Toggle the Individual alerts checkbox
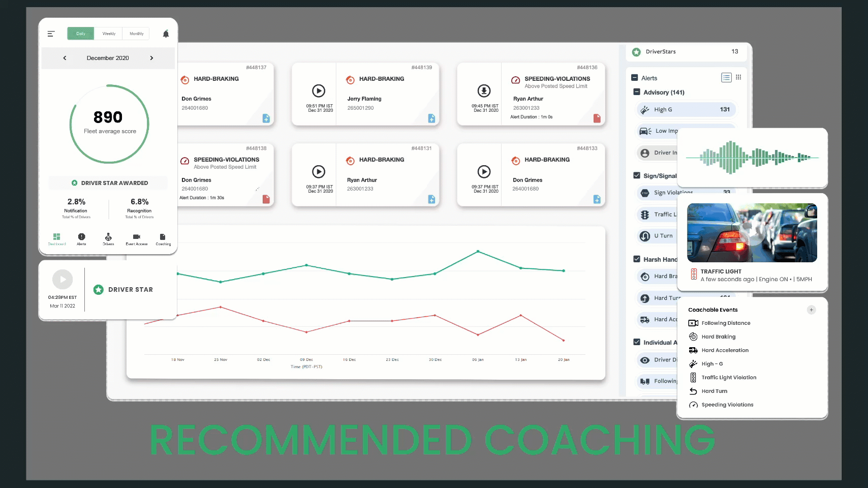Viewport: 868px width, 488px height. click(636, 342)
